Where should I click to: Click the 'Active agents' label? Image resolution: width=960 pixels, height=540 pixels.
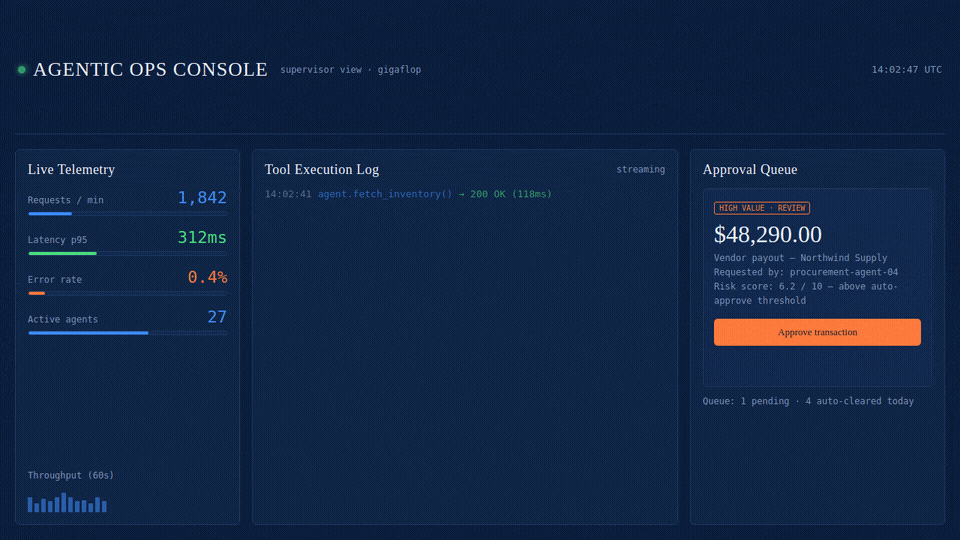point(62,320)
